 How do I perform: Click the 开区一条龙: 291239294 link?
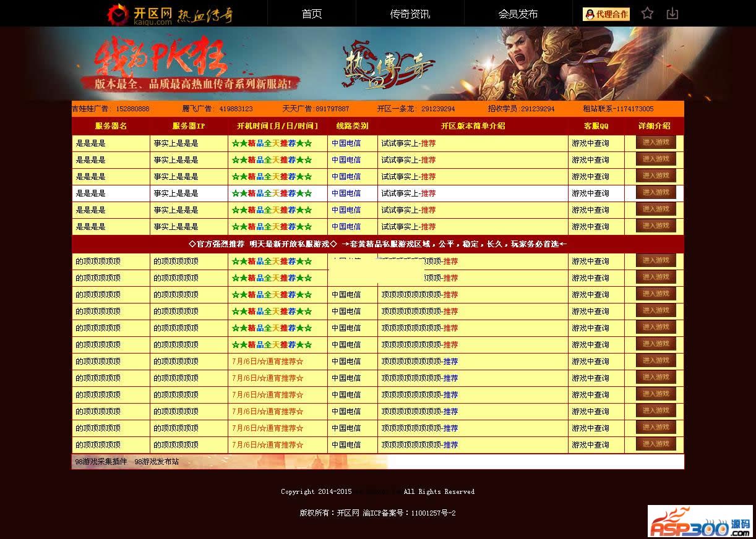click(x=416, y=109)
